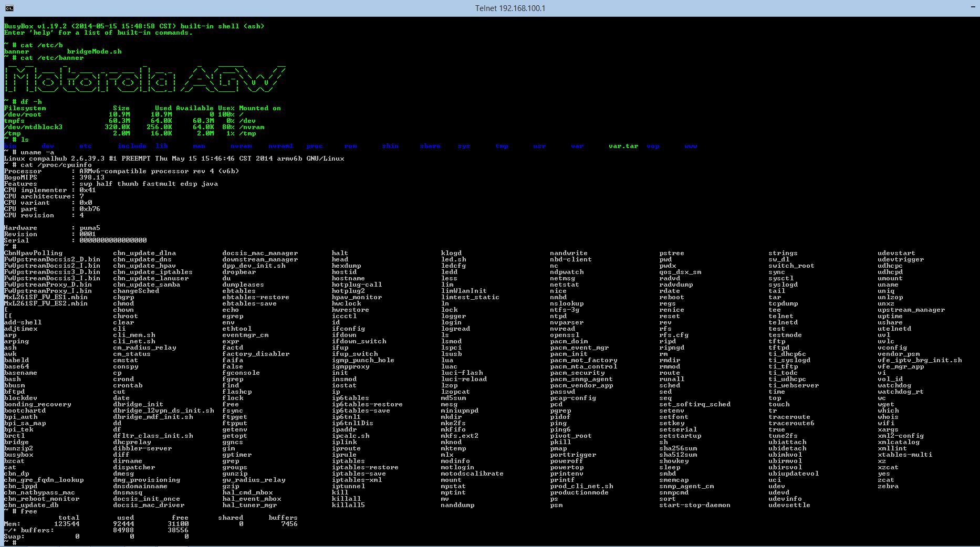The width and height of the screenshot is (980, 547).
Task: Click the "Mounted on" column header
Action: pos(259,108)
